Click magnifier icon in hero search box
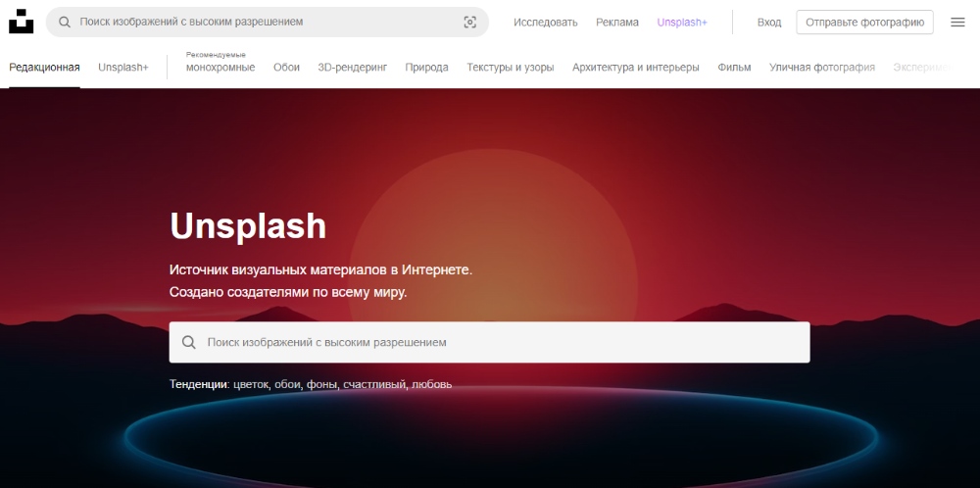 pyautogui.click(x=189, y=343)
